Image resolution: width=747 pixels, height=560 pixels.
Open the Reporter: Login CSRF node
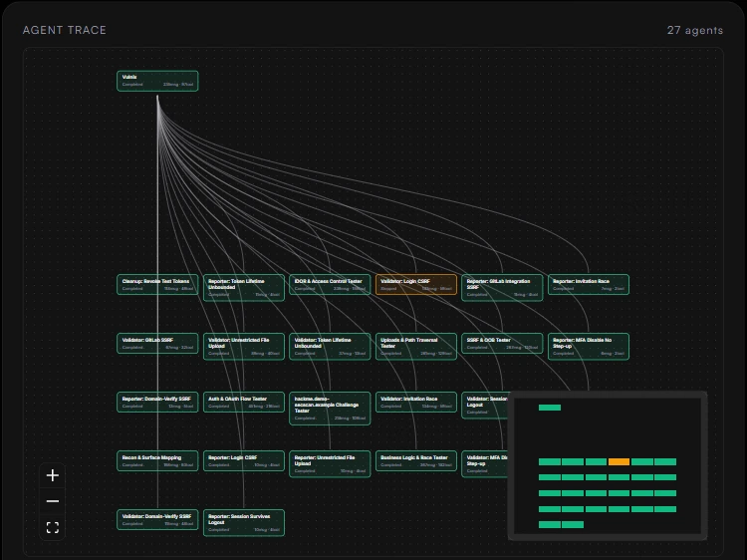244,461
